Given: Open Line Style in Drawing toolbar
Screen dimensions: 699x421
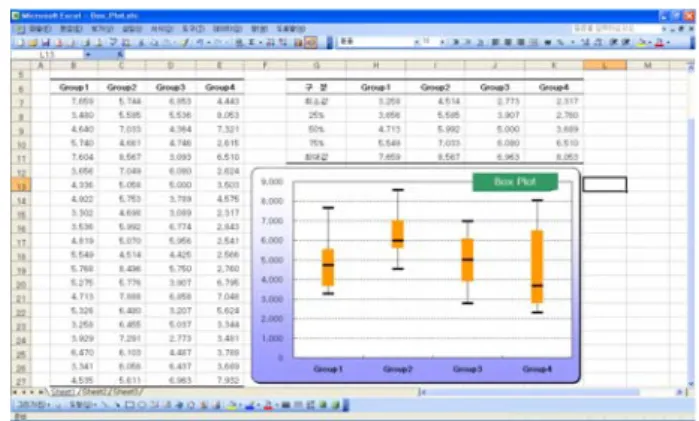Looking at the screenshot, I should [x=286, y=405].
